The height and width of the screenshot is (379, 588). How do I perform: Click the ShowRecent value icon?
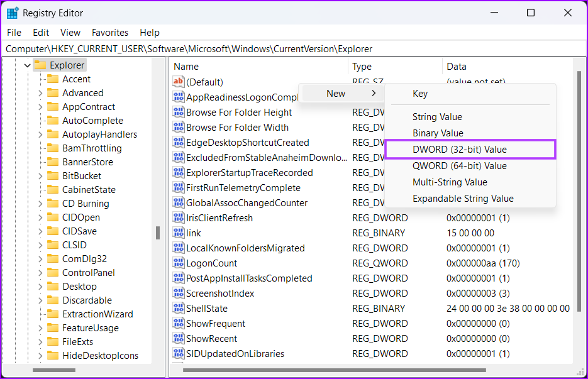178,339
